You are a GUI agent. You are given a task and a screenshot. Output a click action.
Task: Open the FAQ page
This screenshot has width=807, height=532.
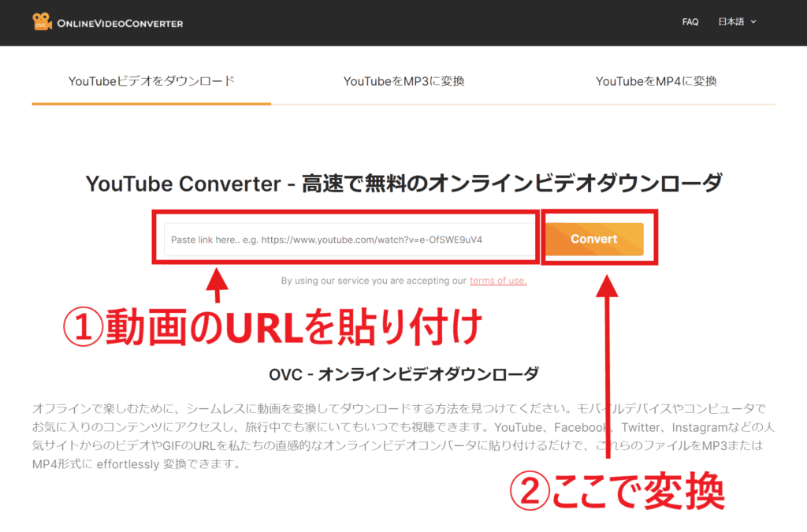[690, 21]
